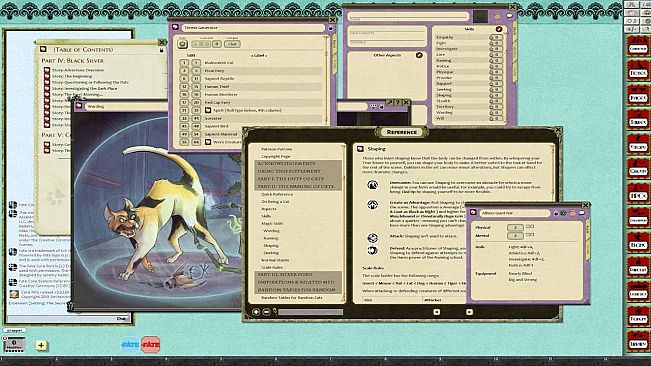Click the collapse-all minus icon in Reference footer

(267, 312)
